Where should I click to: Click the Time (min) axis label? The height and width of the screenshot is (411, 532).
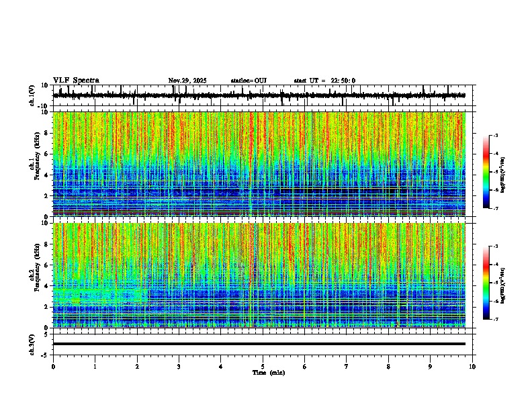click(x=269, y=373)
